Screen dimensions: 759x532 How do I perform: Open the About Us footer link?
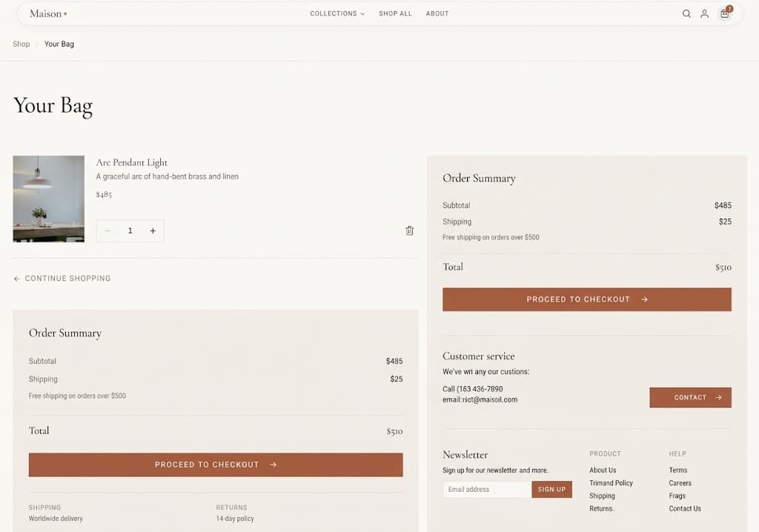[x=603, y=470]
